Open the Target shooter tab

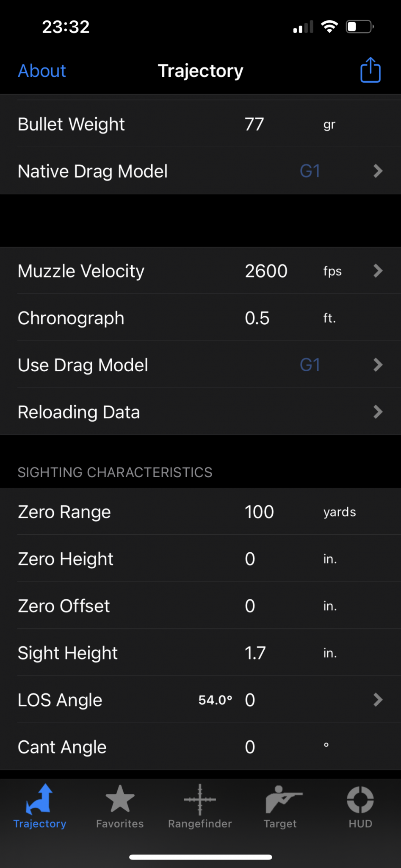280,807
